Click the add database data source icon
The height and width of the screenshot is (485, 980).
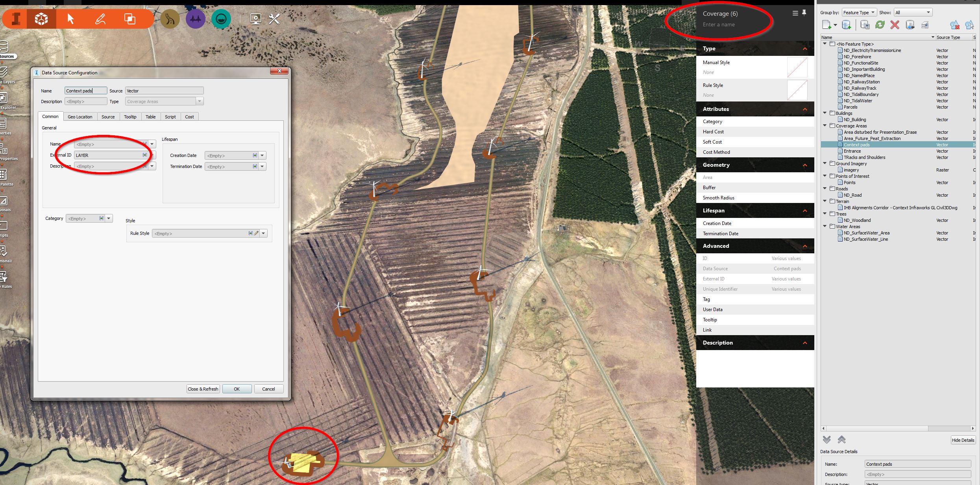coord(846,25)
